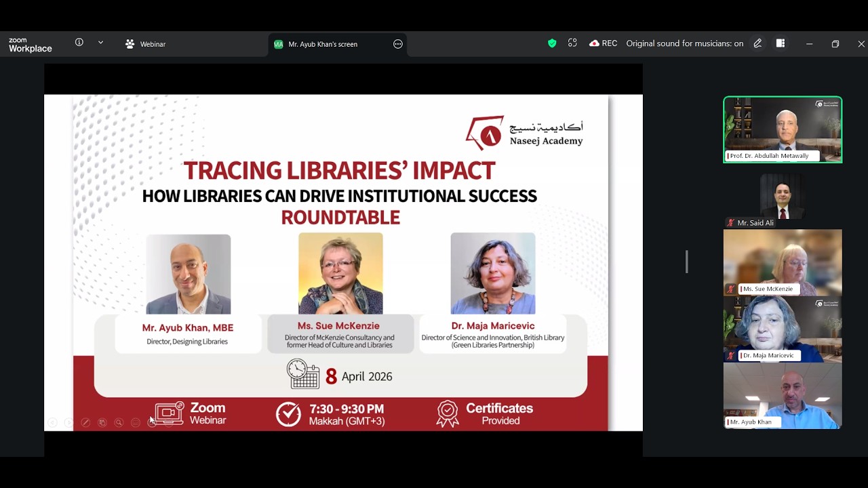Minimize the Zoom Workplace window
The image size is (868, 488).
pyautogui.click(x=809, y=44)
